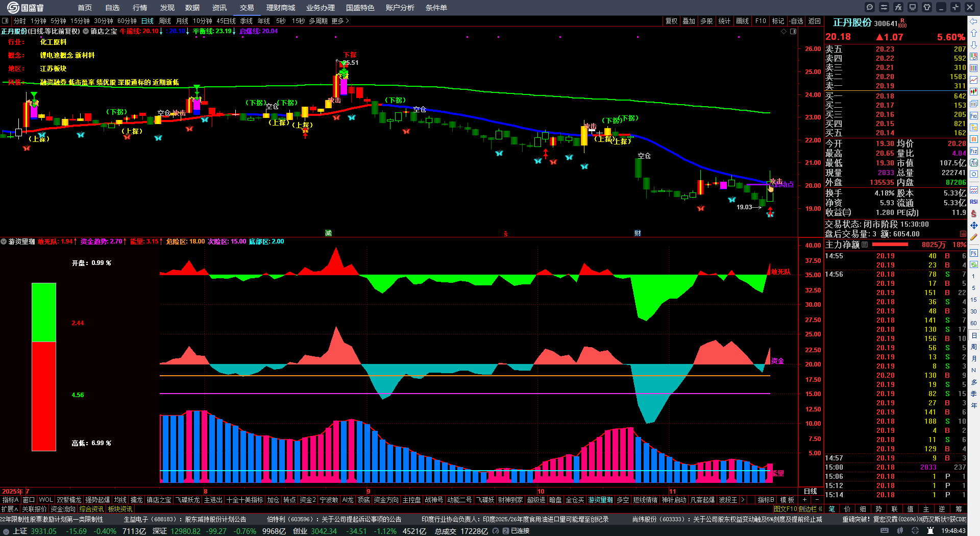Click the Guoshengrui logo icon
Image resolution: width=980 pixels, height=536 pixels.
[x=13, y=8]
